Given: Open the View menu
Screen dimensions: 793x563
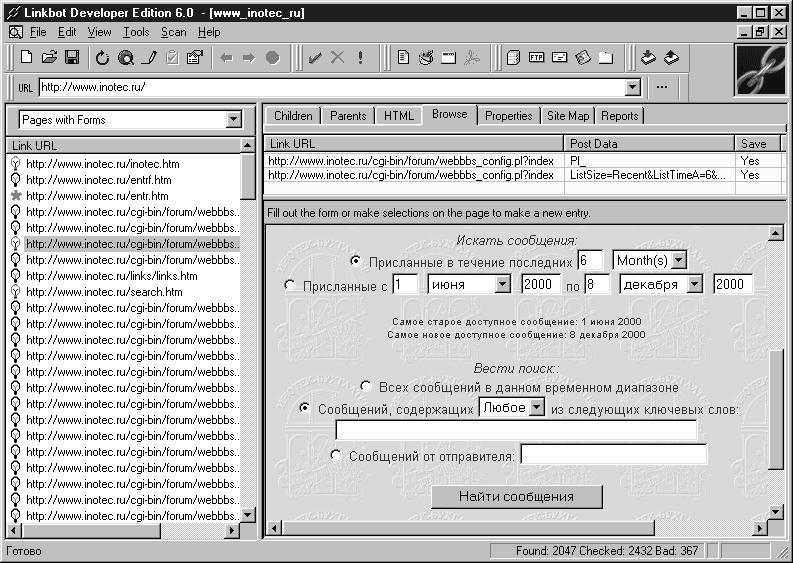Looking at the screenshot, I should click(x=99, y=32).
